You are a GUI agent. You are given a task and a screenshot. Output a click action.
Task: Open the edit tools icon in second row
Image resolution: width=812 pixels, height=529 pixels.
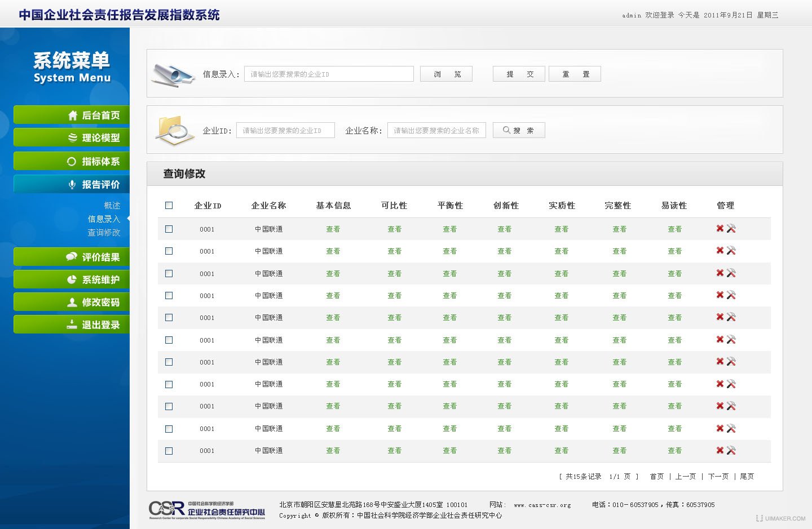pos(731,250)
